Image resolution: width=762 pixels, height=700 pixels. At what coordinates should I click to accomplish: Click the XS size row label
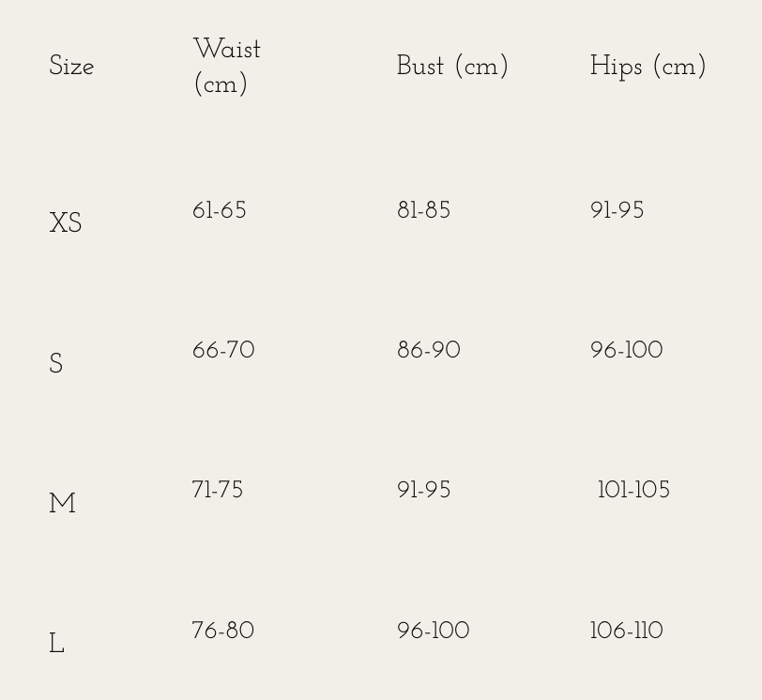[65, 223]
